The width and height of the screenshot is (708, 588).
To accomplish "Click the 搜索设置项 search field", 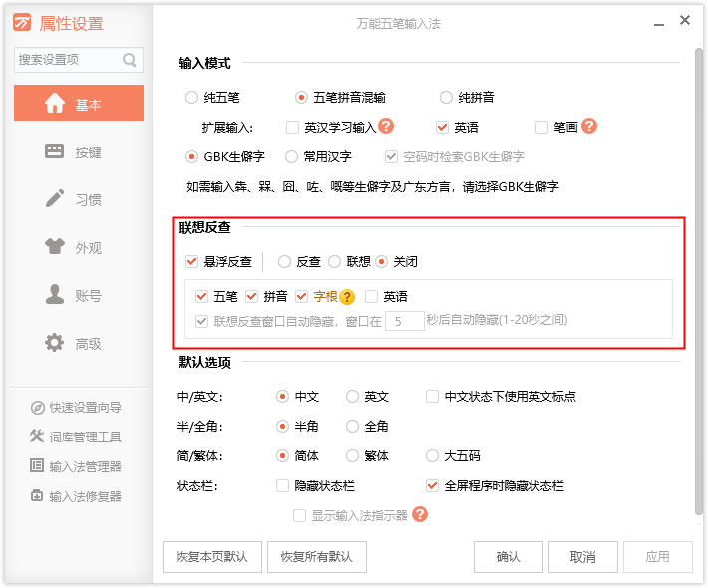I will click(66, 60).
